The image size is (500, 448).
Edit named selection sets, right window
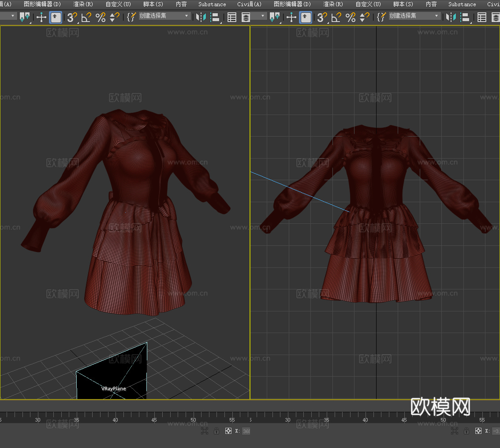tap(381, 17)
